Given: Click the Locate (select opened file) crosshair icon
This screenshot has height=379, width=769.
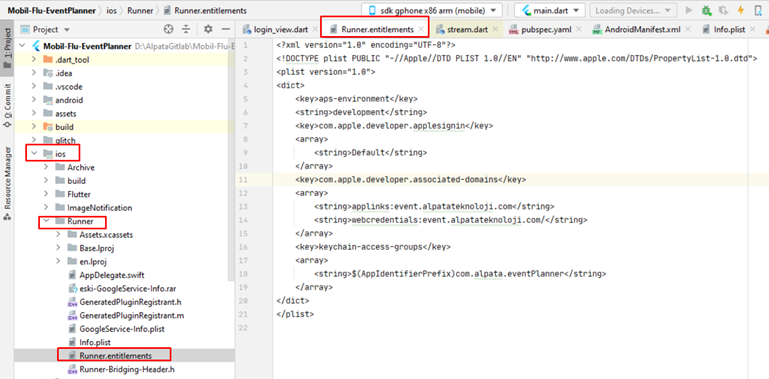Looking at the screenshot, I should [168, 29].
